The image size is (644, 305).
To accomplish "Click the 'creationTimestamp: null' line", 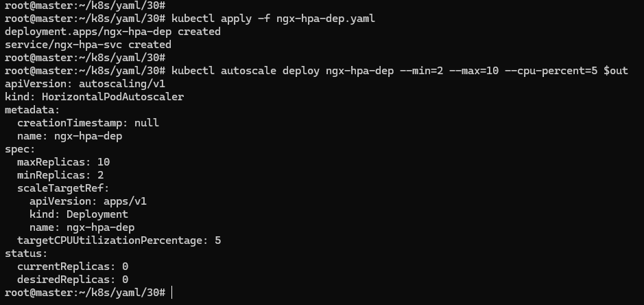I will [88, 123].
